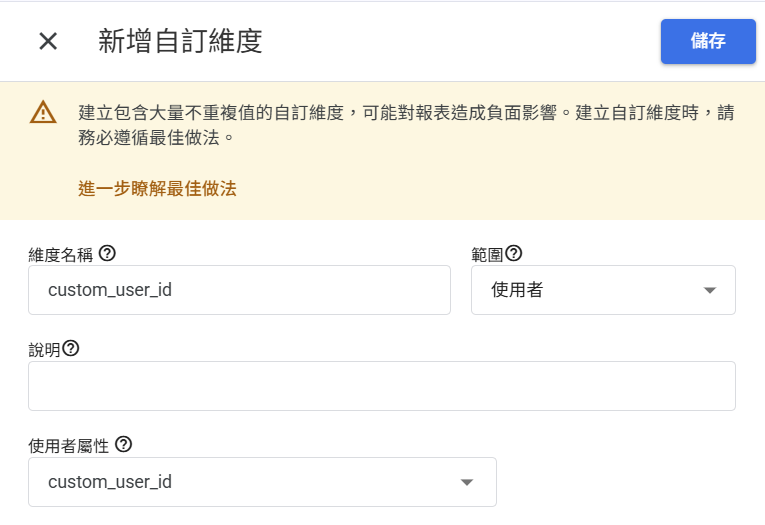
Task: Click the 說明 field label
Action: click(44, 349)
